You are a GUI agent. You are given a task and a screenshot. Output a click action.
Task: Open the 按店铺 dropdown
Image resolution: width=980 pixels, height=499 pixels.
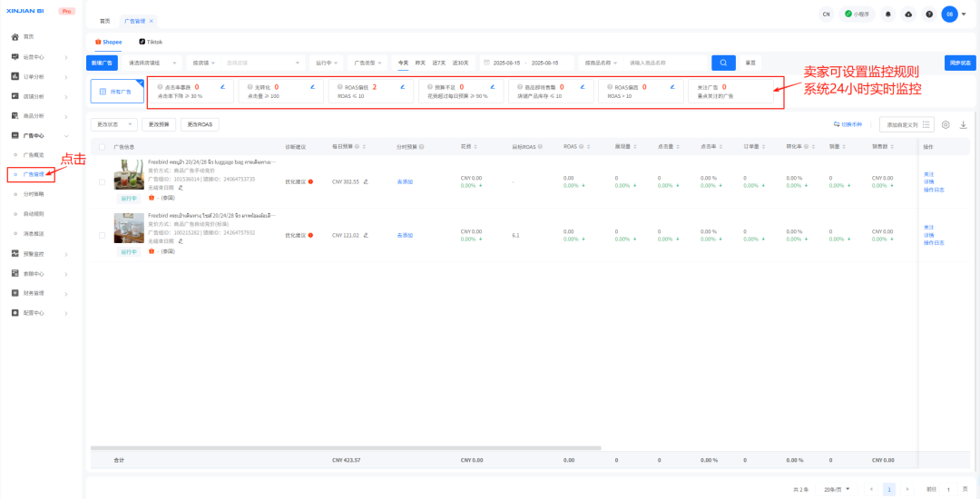203,63
